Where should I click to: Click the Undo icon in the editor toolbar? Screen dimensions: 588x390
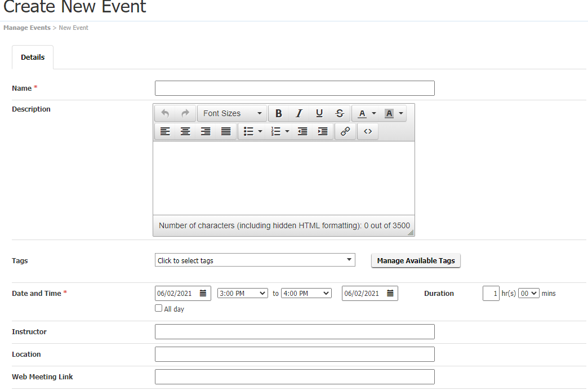(x=165, y=113)
